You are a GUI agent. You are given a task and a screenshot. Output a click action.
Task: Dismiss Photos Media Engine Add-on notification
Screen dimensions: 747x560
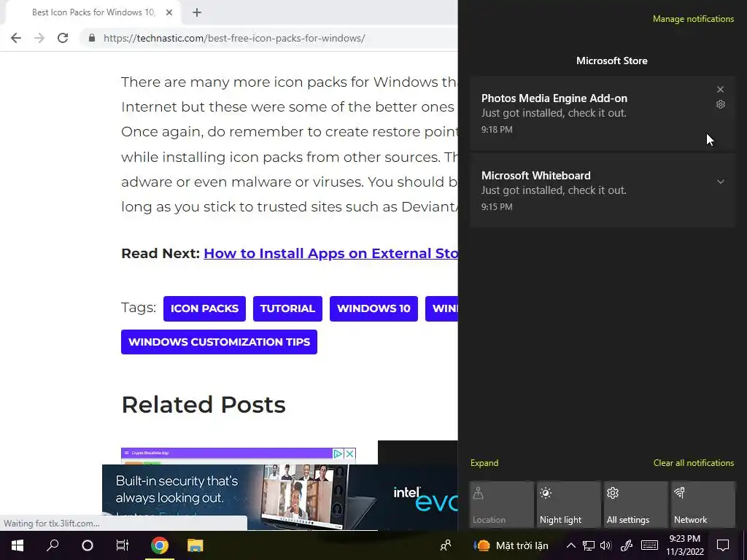click(x=720, y=90)
